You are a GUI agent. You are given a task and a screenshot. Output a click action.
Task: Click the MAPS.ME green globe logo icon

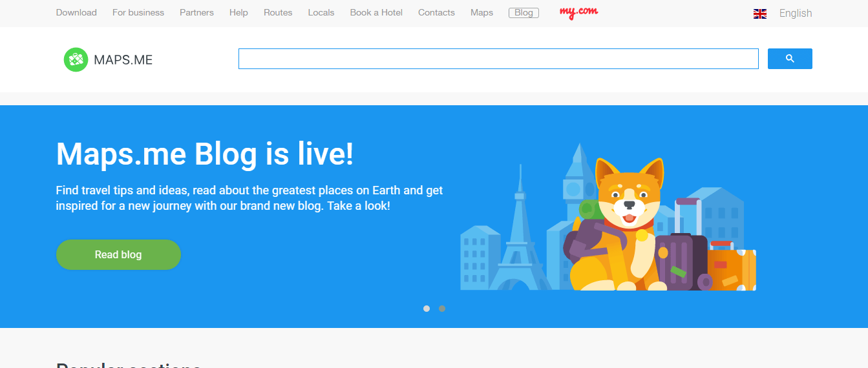click(x=76, y=60)
